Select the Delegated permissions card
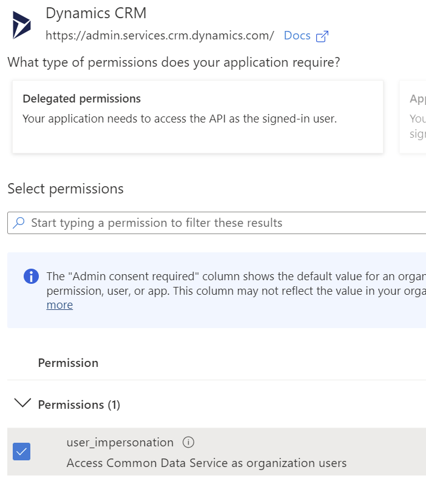 197,116
